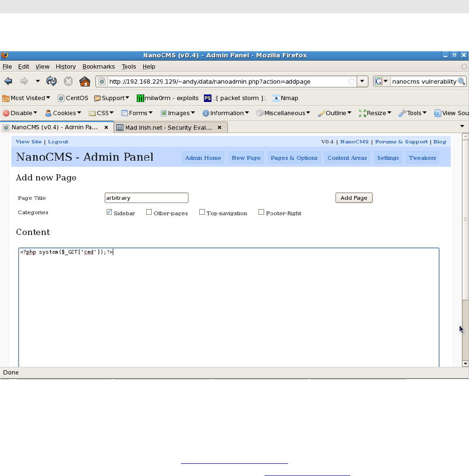
Task: Open the History menu
Action: tap(66, 66)
